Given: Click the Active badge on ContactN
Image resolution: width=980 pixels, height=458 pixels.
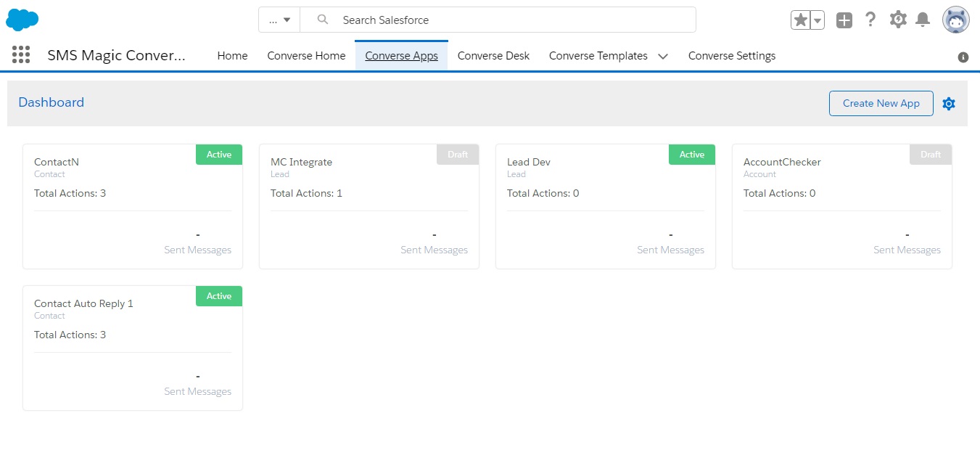Looking at the screenshot, I should pyautogui.click(x=219, y=155).
